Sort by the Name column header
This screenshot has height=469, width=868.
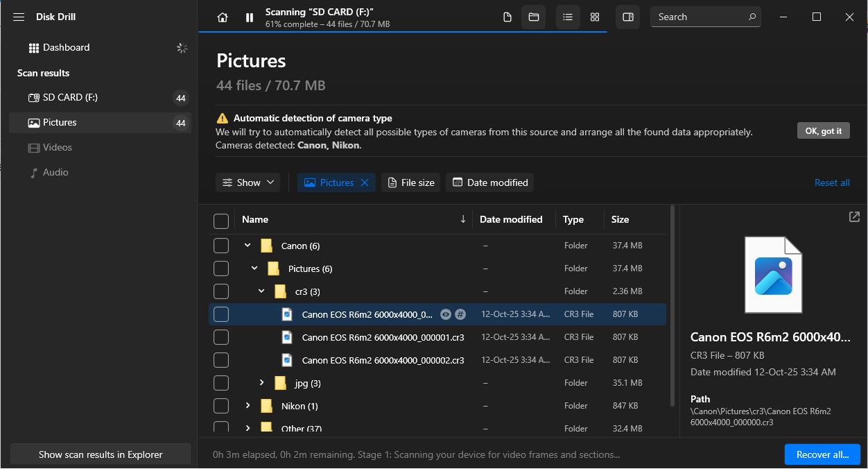coord(255,219)
